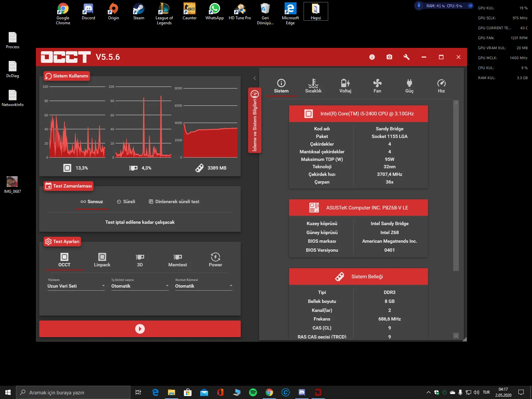Viewport: 532px width, 399px height.
Task: Click the CPU chip icon in processor header
Action: (309, 114)
